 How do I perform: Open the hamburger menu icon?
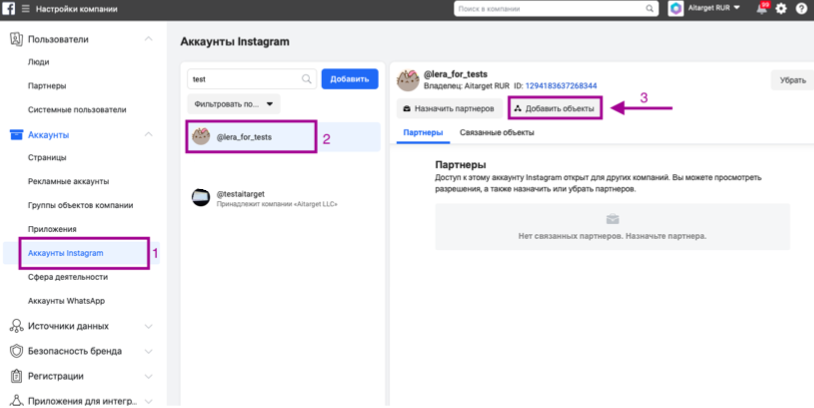(x=25, y=9)
